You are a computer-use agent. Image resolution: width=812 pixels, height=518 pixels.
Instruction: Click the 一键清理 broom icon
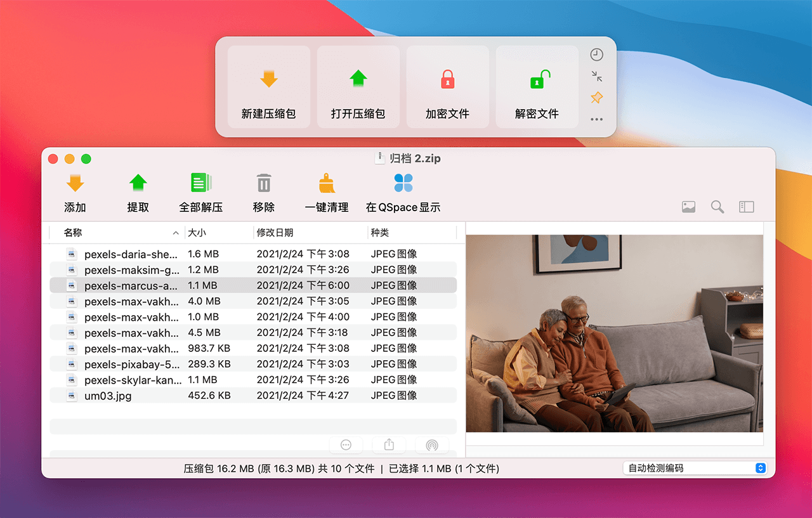pos(327,183)
